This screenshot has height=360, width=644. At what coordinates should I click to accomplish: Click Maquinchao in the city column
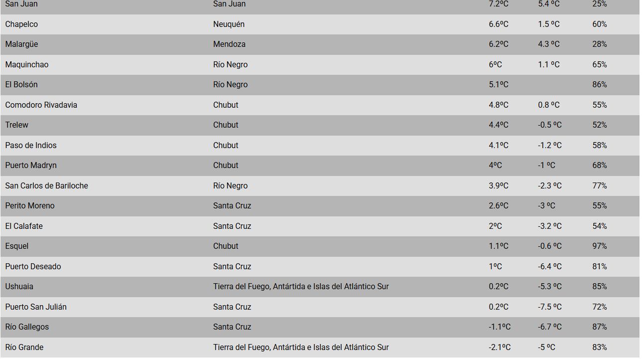pyautogui.click(x=27, y=65)
